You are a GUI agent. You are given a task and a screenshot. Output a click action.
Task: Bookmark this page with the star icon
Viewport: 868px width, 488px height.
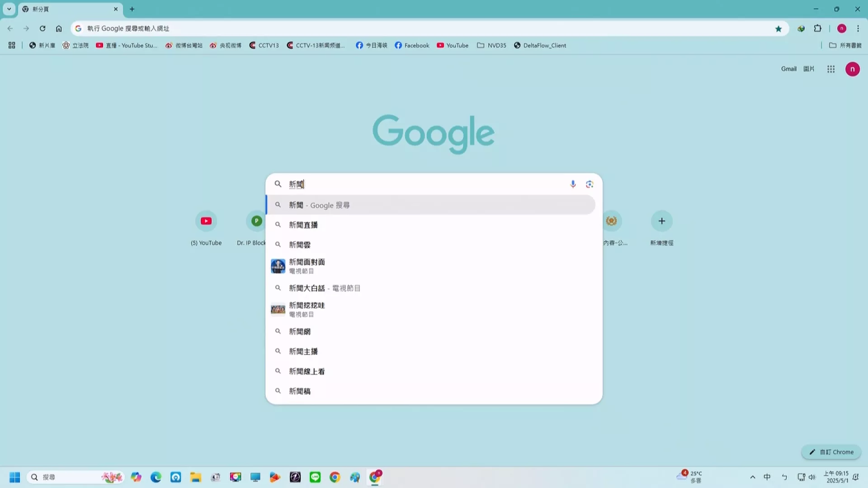point(778,28)
